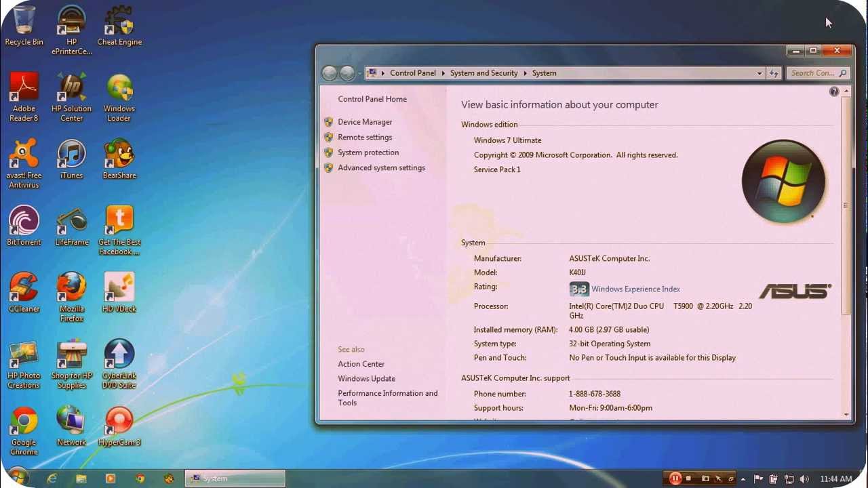Click the 'Windows 7 Ultimate' text

point(507,140)
